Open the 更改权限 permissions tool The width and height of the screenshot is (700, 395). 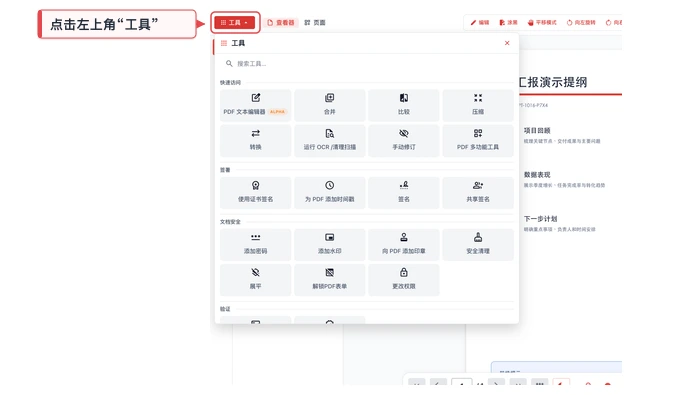[x=404, y=280]
